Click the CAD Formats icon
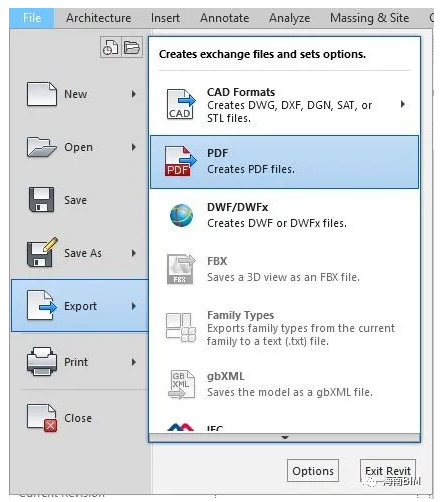 [181, 104]
